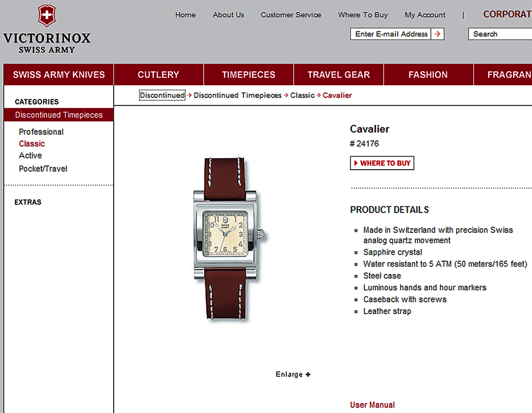Open the User Manual link
The width and height of the screenshot is (532, 413).
click(372, 405)
